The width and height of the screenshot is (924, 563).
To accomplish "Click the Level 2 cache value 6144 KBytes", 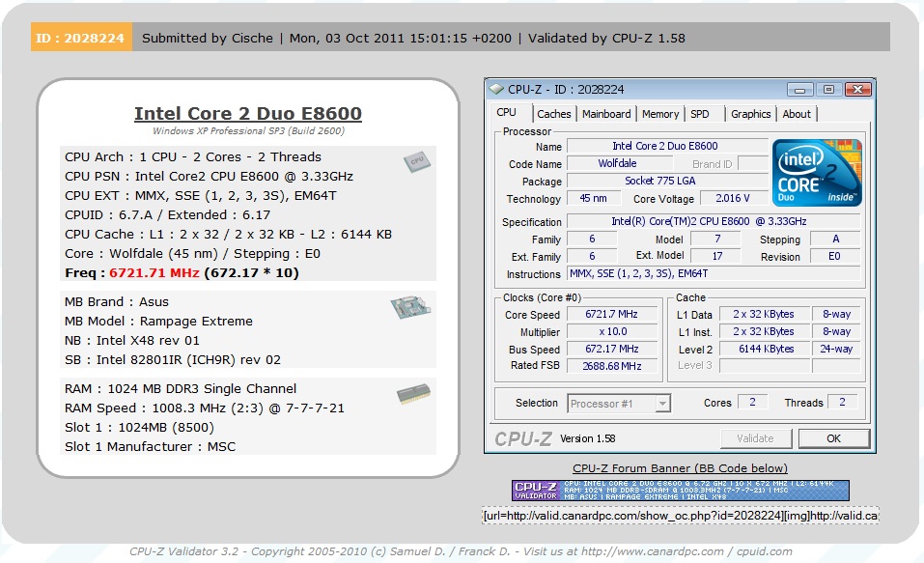I will point(764,349).
